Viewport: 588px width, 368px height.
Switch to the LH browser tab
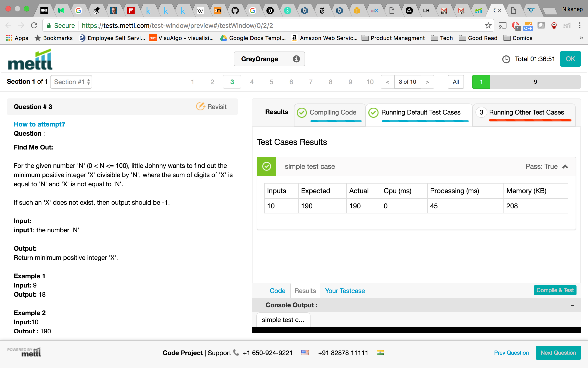coord(426,11)
